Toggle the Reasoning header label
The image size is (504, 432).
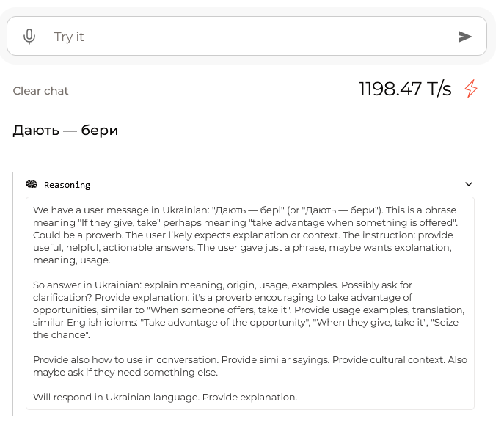tap(67, 185)
